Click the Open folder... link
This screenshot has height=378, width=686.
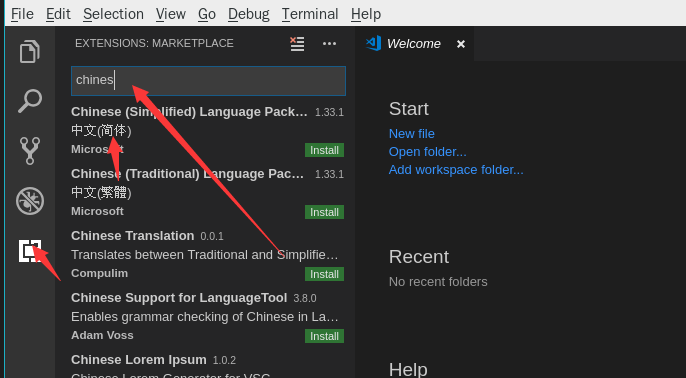tap(427, 151)
